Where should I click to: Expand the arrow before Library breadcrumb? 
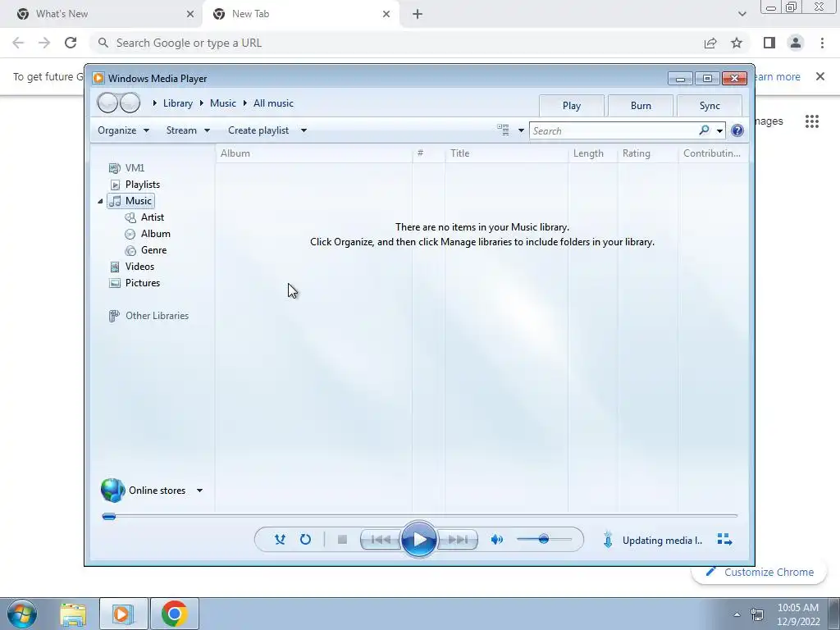(155, 103)
